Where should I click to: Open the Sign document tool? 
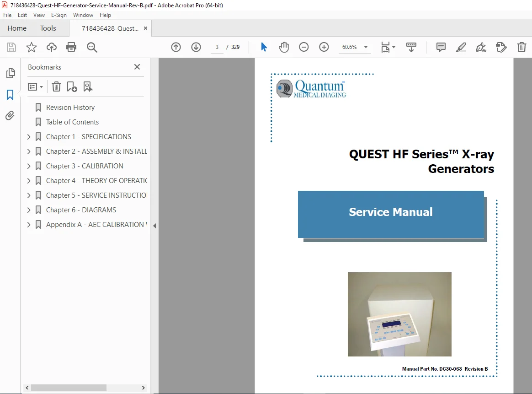tap(481, 47)
